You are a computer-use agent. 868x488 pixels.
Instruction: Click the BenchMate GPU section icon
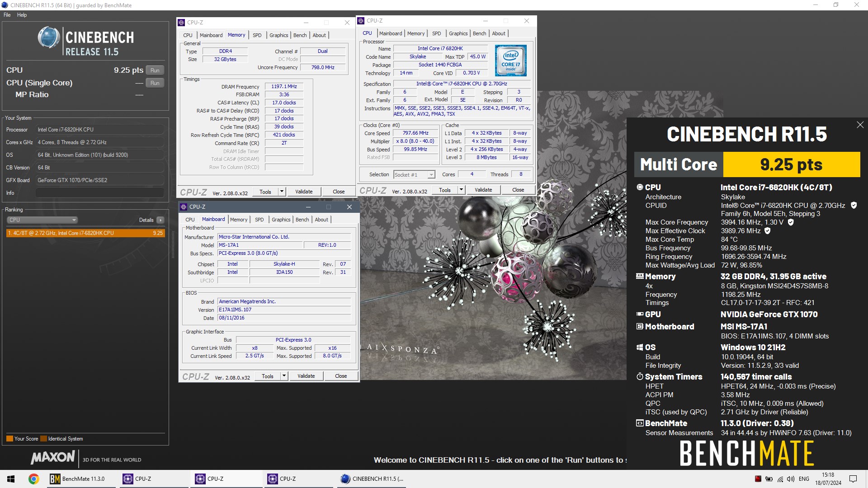[640, 314]
